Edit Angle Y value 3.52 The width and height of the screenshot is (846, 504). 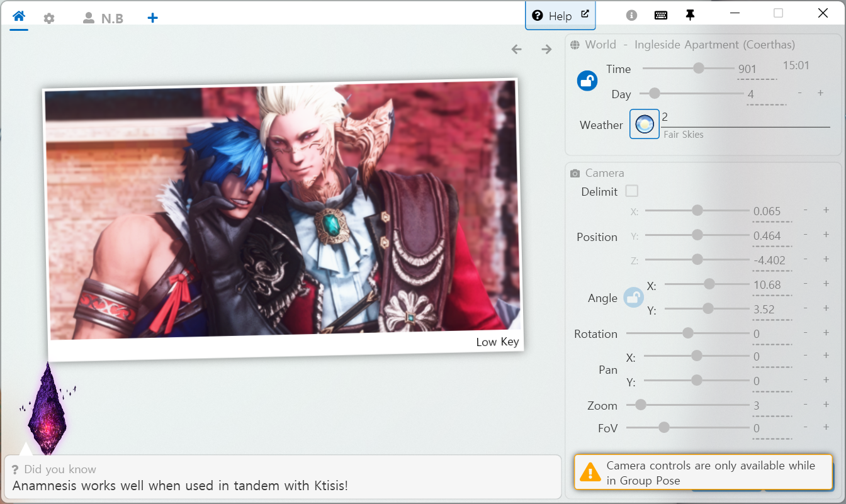coord(772,310)
